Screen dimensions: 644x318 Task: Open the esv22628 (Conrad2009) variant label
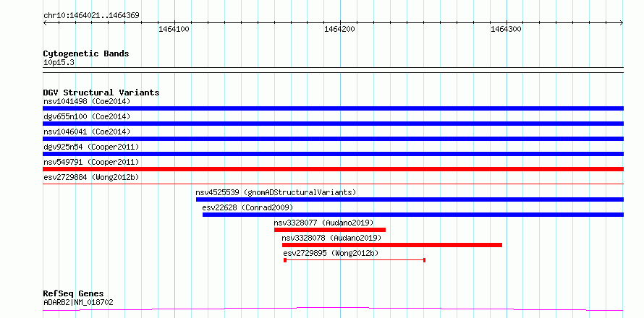(247, 207)
